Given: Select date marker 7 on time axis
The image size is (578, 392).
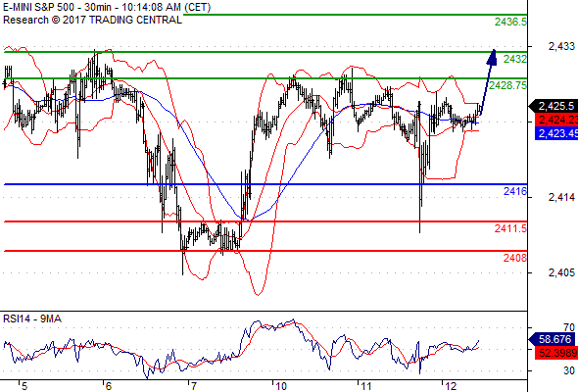Looking at the screenshot, I should [x=194, y=386].
